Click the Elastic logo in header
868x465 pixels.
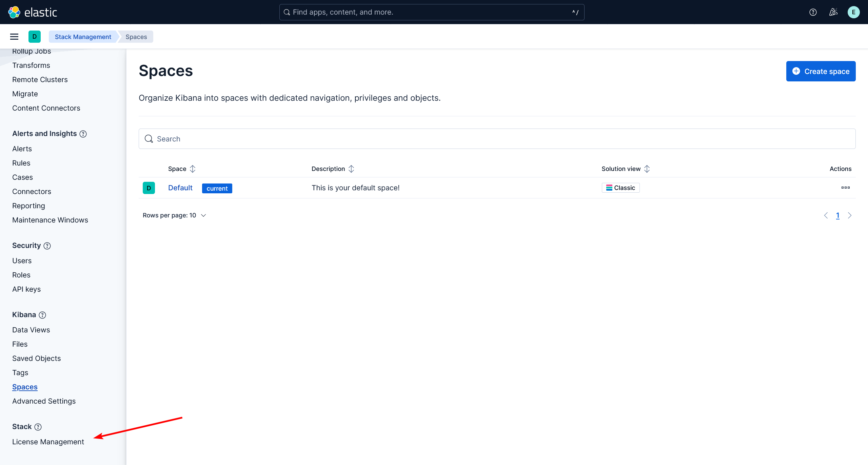(x=33, y=12)
